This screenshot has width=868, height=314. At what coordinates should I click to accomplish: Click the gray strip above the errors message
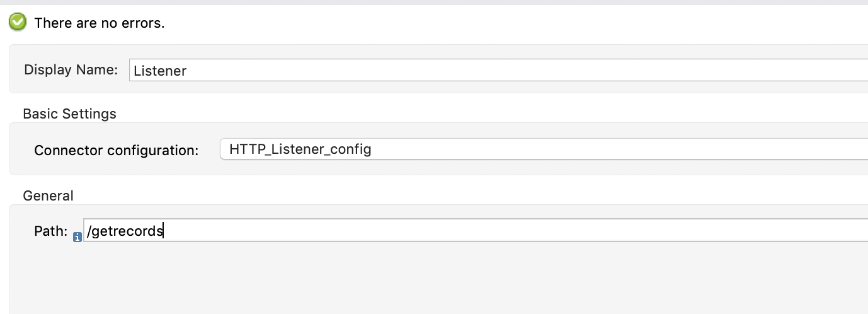click(x=434, y=2)
